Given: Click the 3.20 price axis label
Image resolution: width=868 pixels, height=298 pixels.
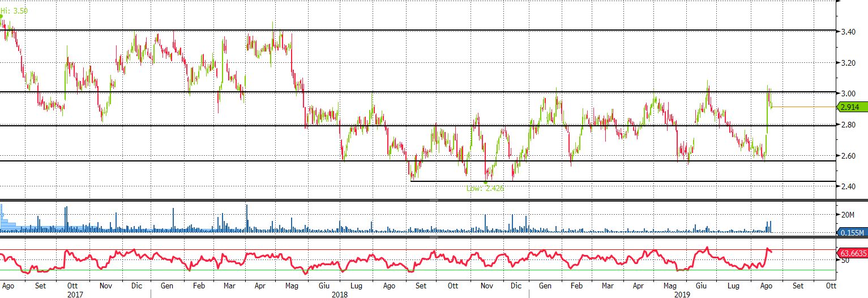Looking at the screenshot, I should click(x=848, y=62).
